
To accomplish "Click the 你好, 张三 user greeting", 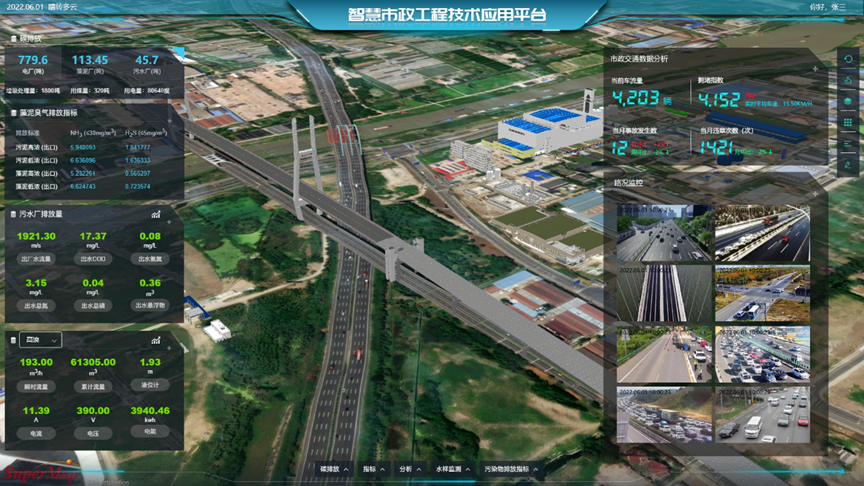I will (x=826, y=8).
